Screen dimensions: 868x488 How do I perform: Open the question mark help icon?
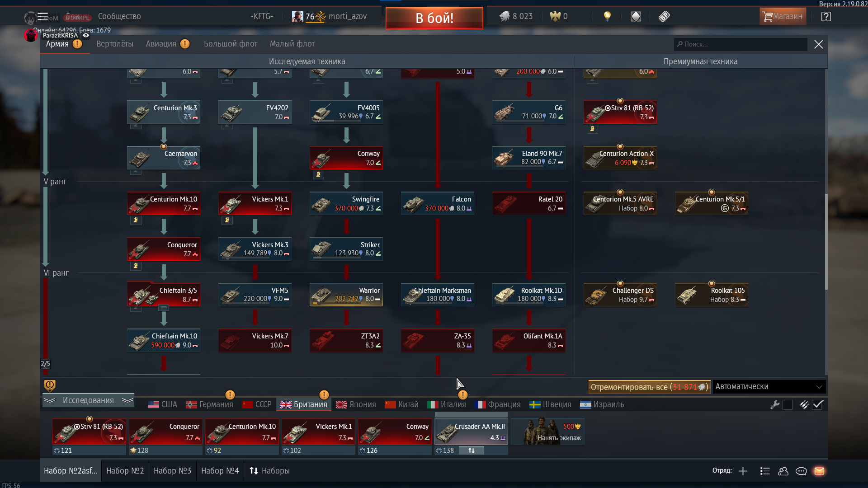[826, 17]
